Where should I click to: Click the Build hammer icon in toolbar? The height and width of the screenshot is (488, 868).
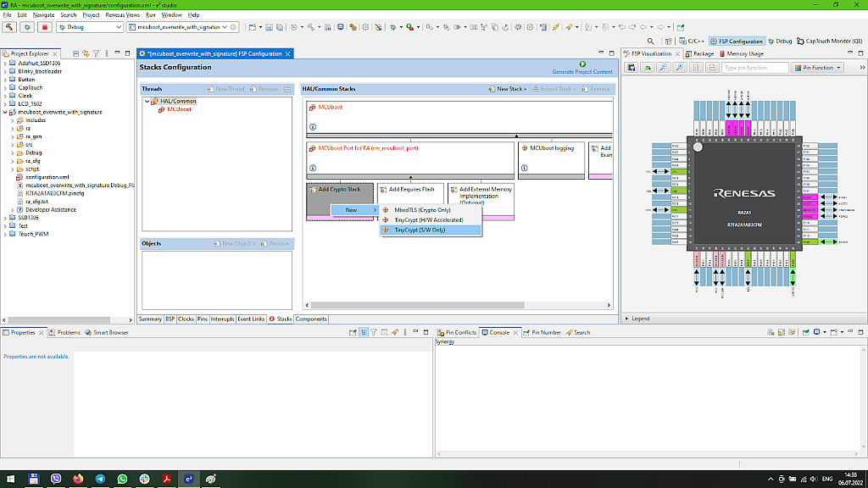pos(9,27)
